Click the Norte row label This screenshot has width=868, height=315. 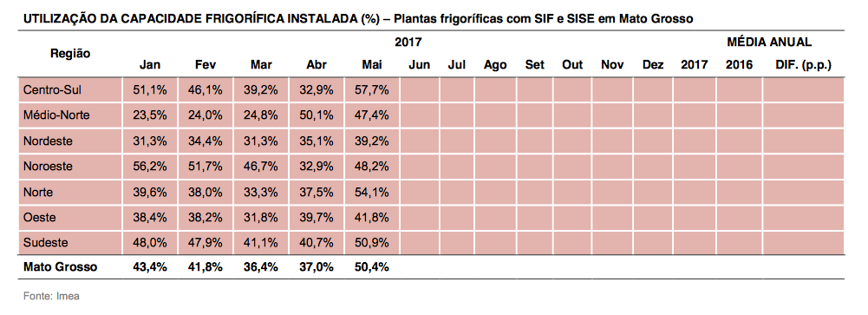37,192
